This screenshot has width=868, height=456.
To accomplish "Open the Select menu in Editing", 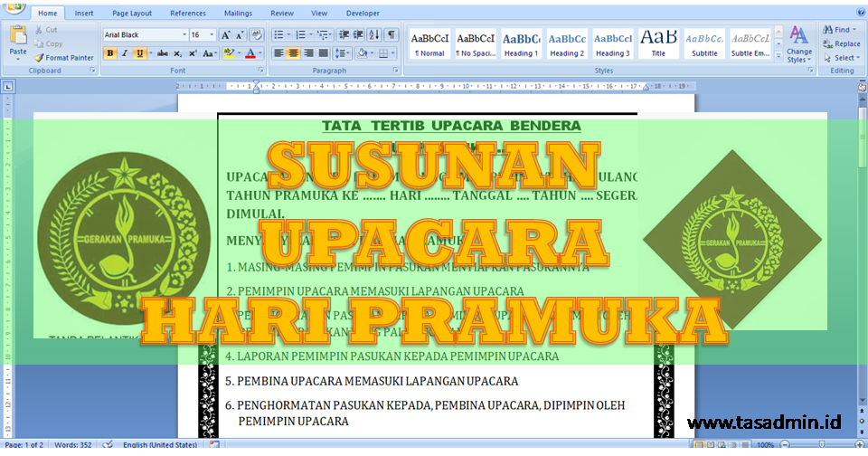I will point(842,58).
